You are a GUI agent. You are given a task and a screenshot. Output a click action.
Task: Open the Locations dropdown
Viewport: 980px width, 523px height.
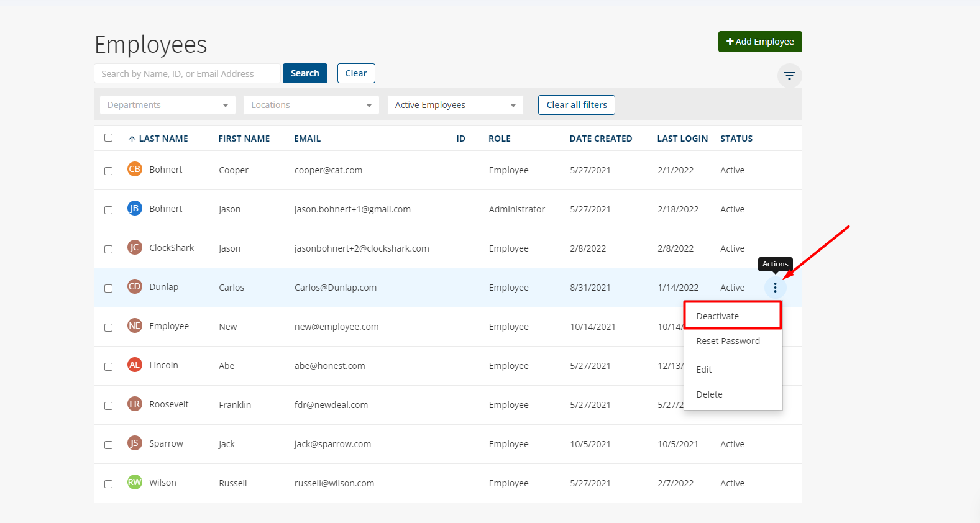point(311,105)
